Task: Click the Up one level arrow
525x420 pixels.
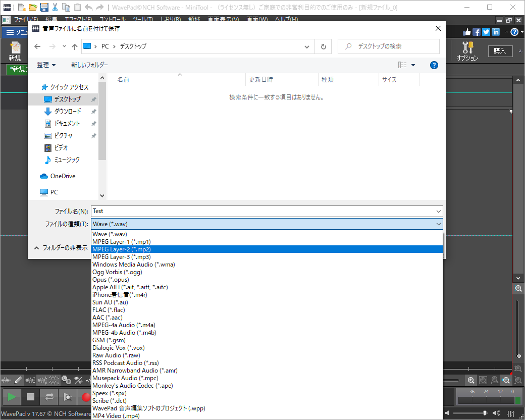Action: coord(75,46)
